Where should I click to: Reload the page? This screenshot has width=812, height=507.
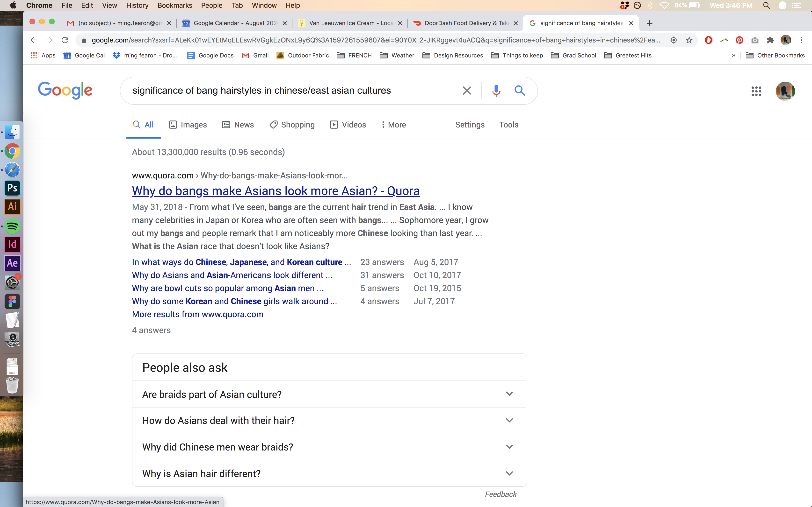pyautogui.click(x=65, y=40)
